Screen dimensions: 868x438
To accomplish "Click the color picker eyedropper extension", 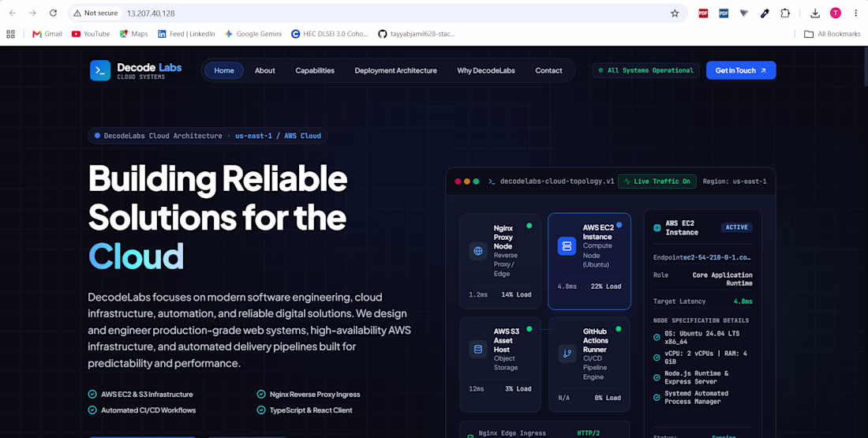I will [x=765, y=13].
